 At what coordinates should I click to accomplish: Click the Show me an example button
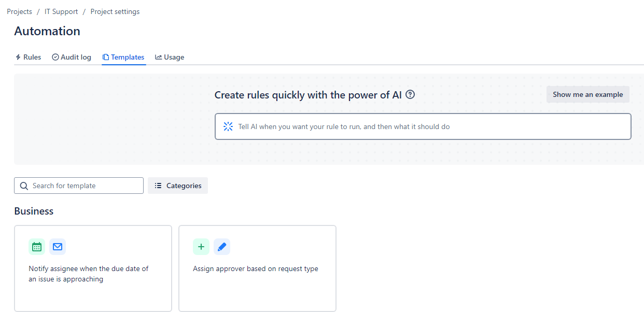click(588, 94)
